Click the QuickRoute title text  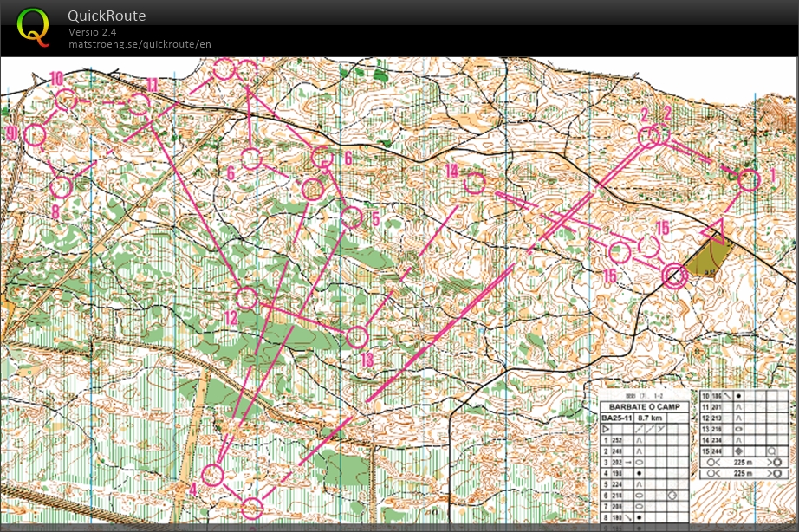(x=107, y=16)
